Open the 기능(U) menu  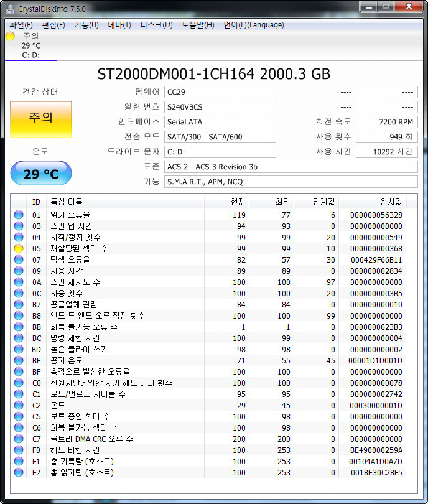[x=86, y=25]
